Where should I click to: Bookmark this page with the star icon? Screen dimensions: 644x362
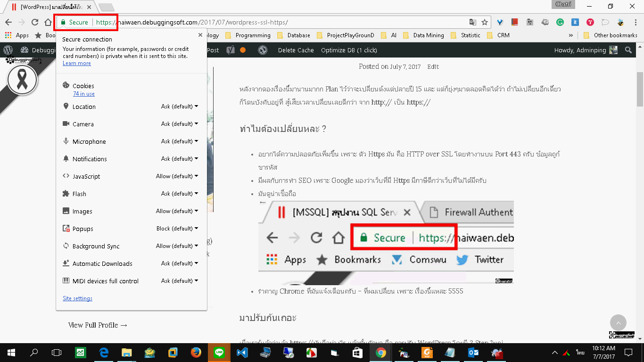coord(484,22)
